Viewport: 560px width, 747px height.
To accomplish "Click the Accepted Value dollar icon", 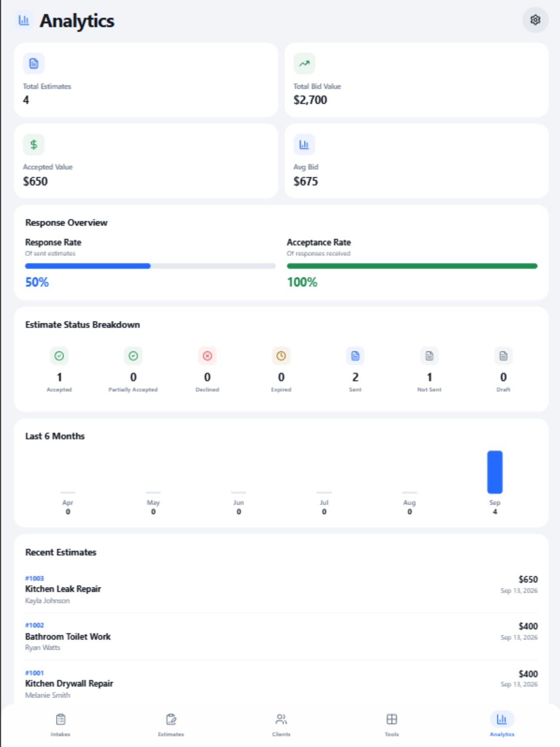I will [34, 145].
